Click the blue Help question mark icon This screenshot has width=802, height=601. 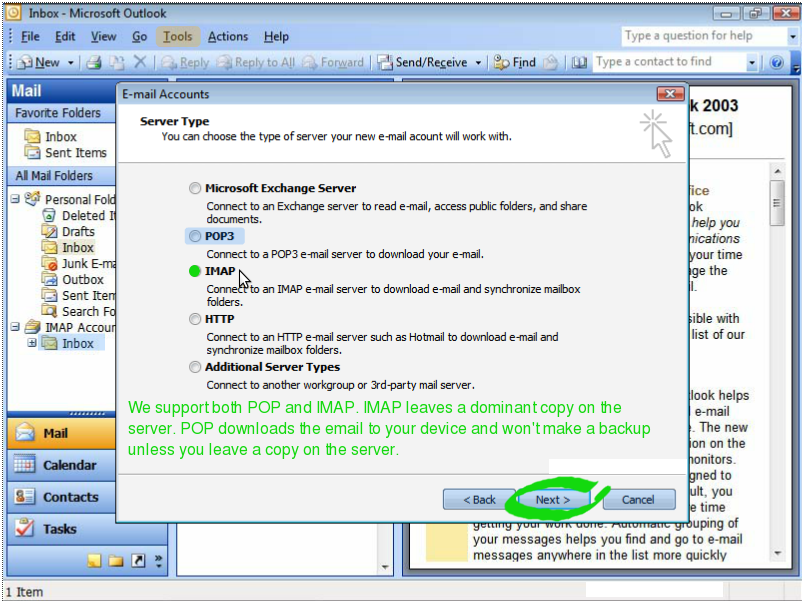click(776, 62)
